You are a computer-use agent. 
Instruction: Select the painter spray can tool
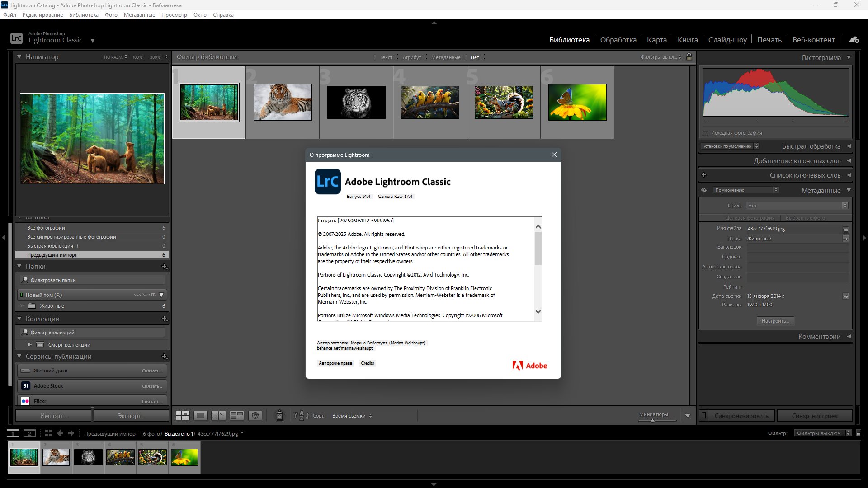pos(279,415)
